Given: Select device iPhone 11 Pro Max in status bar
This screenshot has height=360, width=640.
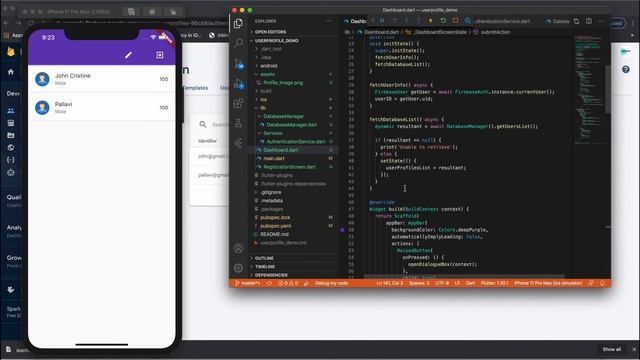Looking at the screenshot, I should click(x=548, y=283).
